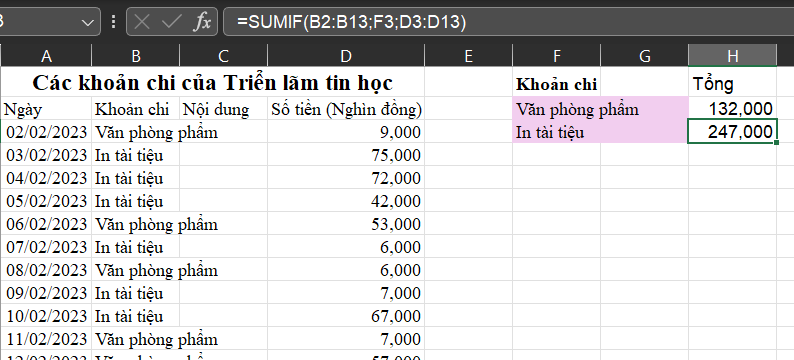Select the total cell 247,000

point(733,132)
